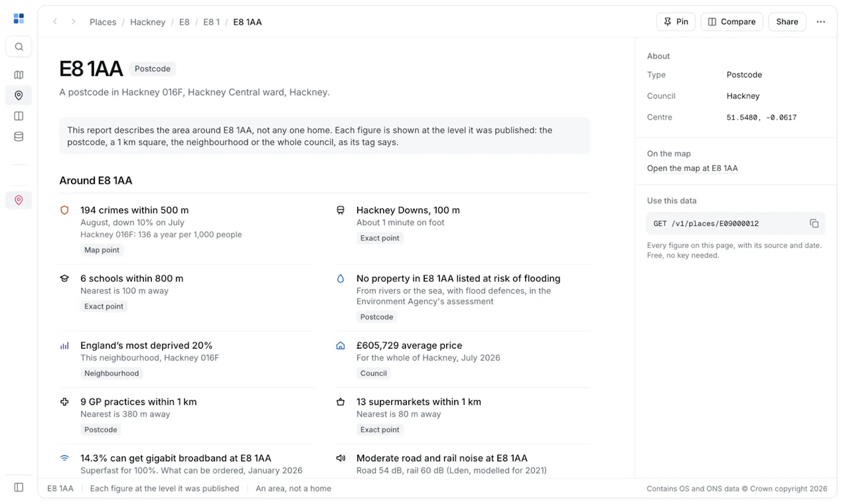This screenshot has height=504, width=843.
Task: Navigate to E8 in the breadcrumb
Action: 184,22
